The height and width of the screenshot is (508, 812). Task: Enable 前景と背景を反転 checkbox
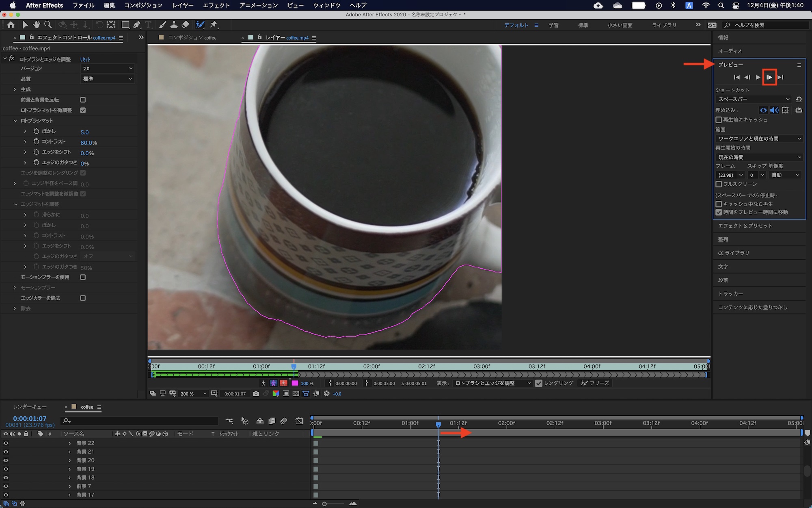tap(83, 100)
